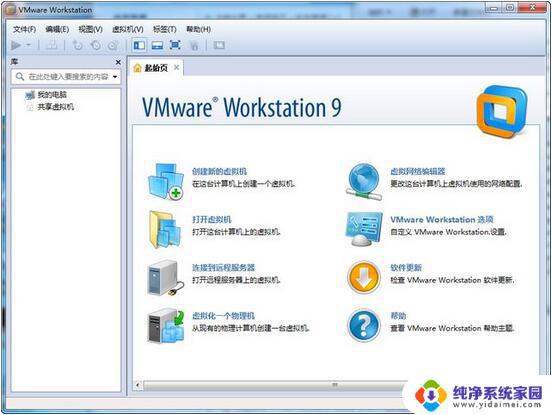Click the horizontal scrollbar left arrow

[138, 385]
